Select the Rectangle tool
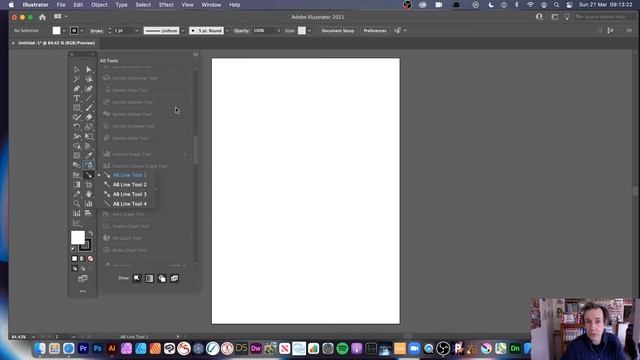The image size is (640, 360). [x=77, y=108]
